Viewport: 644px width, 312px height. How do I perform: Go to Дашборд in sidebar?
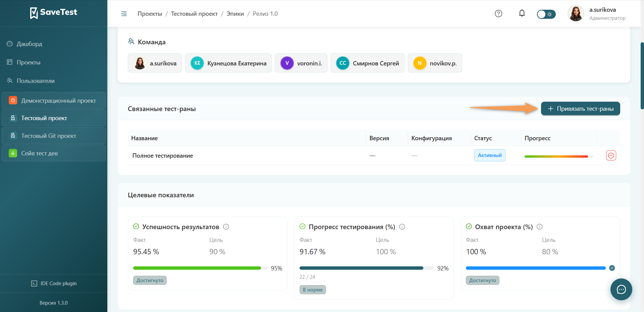point(29,44)
